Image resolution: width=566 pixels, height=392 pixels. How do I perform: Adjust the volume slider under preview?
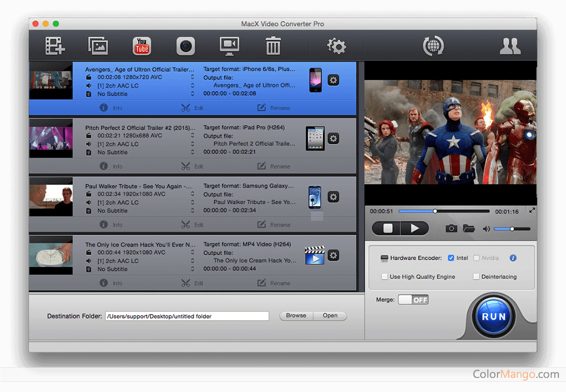click(x=512, y=229)
